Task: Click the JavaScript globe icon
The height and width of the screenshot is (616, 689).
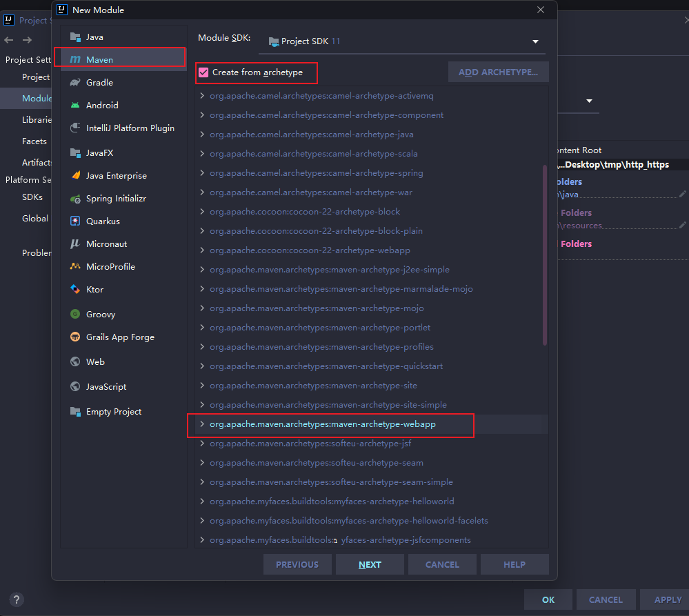Action: pyautogui.click(x=75, y=387)
